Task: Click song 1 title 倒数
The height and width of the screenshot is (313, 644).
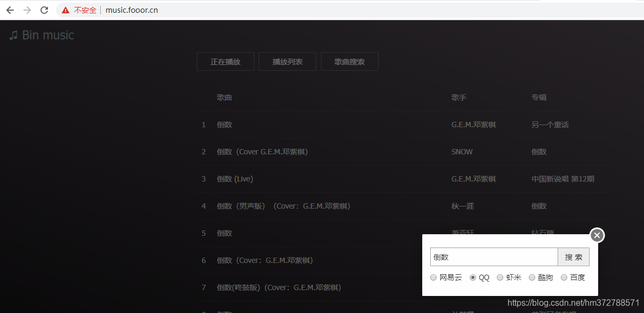Action: pos(224,125)
